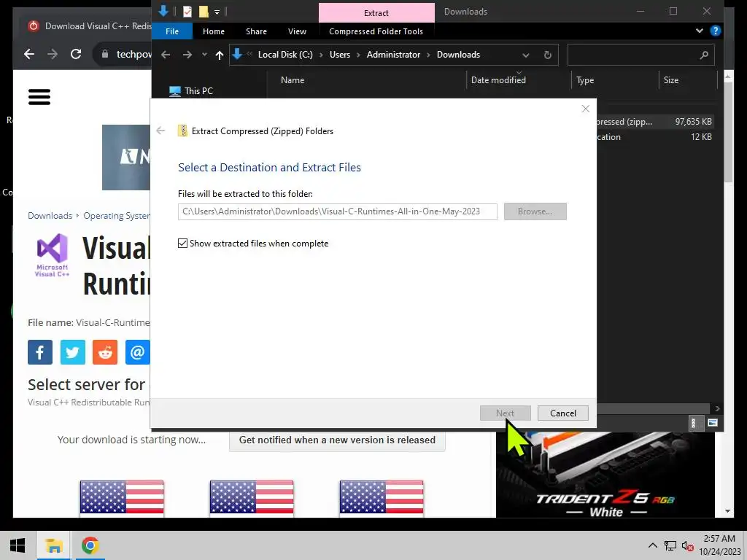This screenshot has width=747, height=560.
Task: Refresh the Downloads folder view
Action: click(548, 55)
